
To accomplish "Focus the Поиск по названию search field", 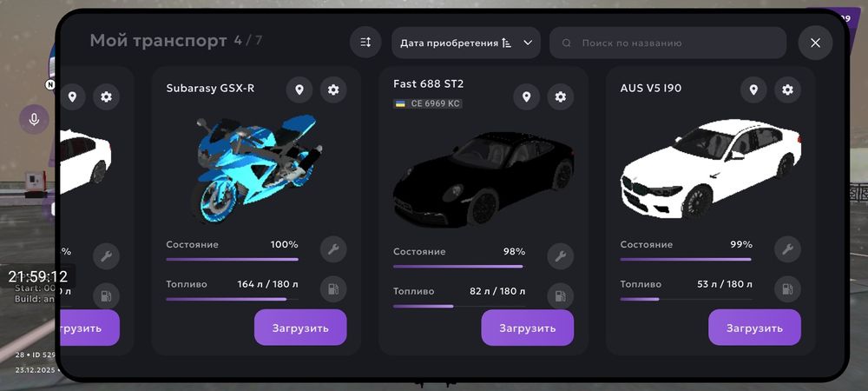I will pyautogui.click(x=667, y=43).
